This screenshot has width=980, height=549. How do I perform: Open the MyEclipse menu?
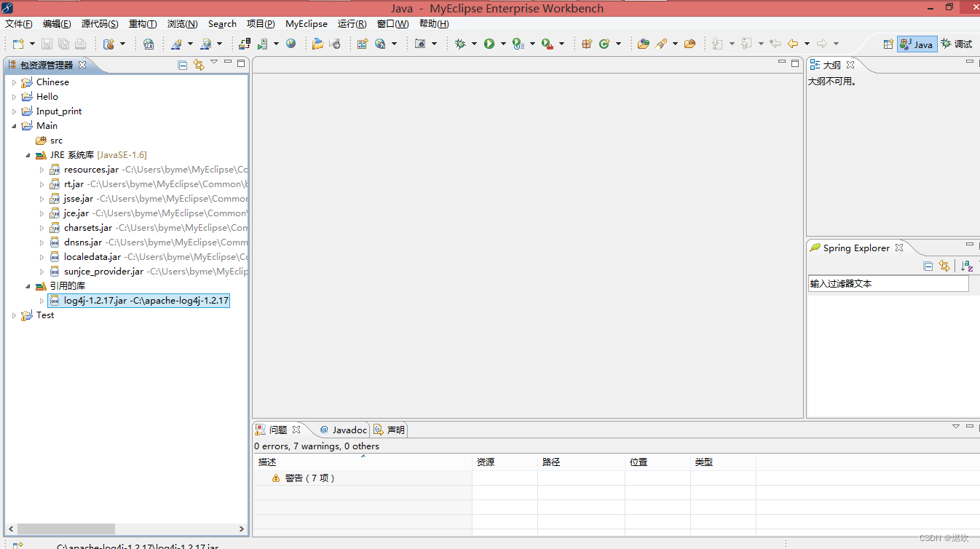click(x=307, y=24)
